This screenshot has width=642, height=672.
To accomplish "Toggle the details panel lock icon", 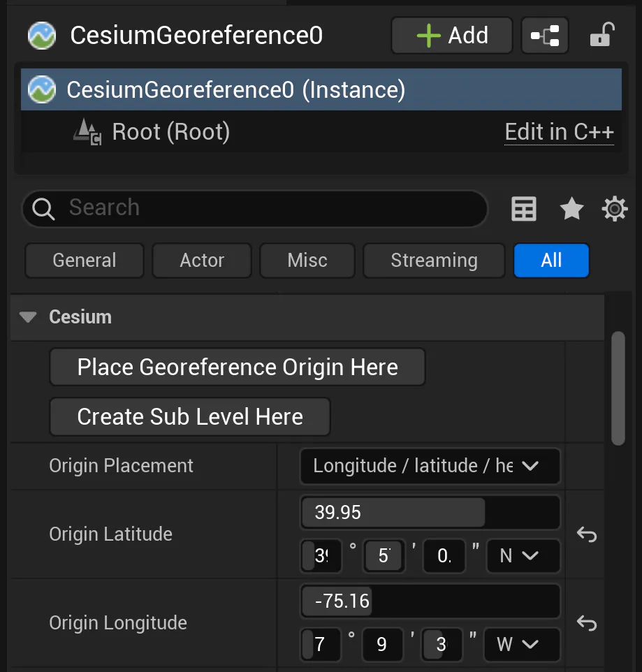I will (602, 34).
